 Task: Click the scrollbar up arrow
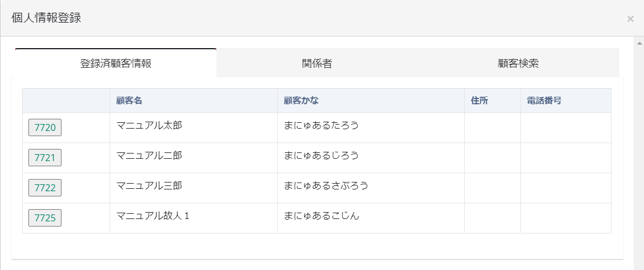point(639,43)
